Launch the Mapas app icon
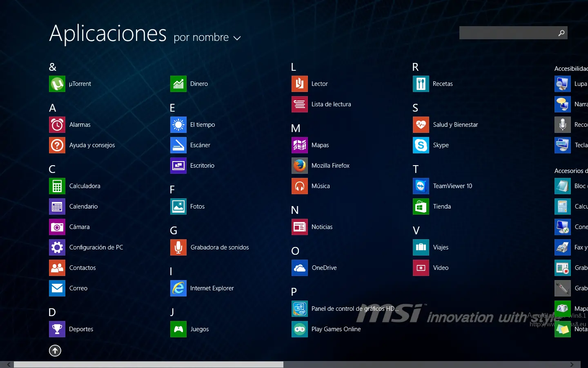588x368 pixels. [300, 145]
